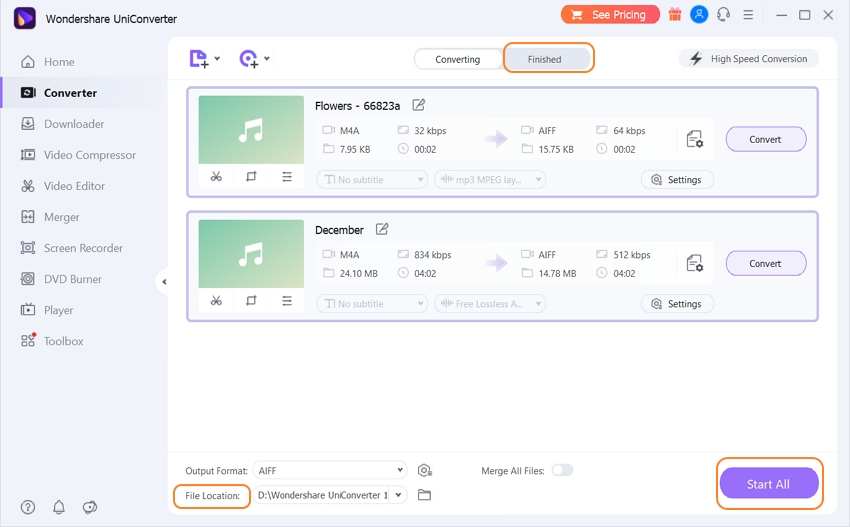The height and width of the screenshot is (527, 850).
Task: Open No subtitle dropdown for December
Action: (x=372, y=304)
